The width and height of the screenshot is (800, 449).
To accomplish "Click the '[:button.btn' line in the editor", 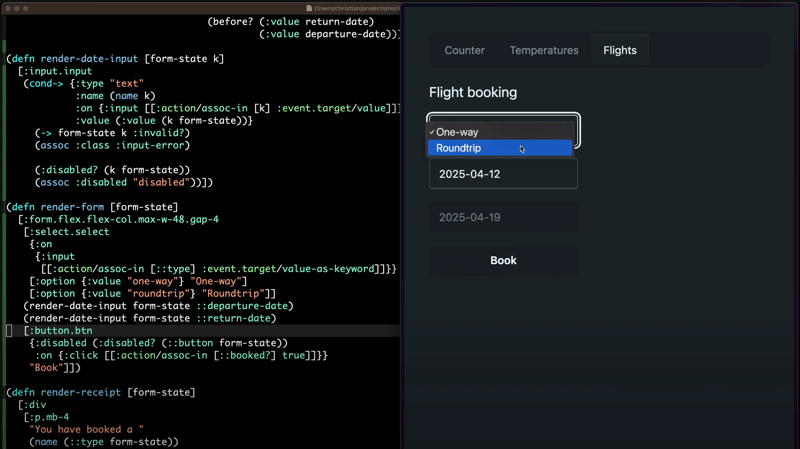I will pyautogui.click(x=58, y=331).
